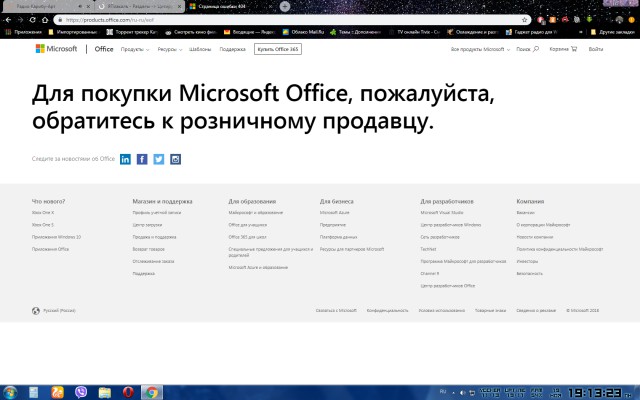The image size is (640, 400).
Task: Open file explorer folder in taskbar
Action: [104, 392]
